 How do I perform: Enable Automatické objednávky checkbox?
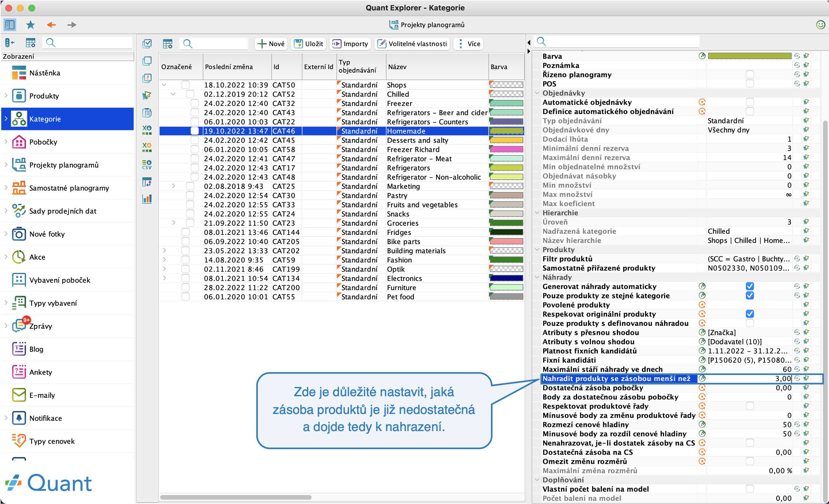point(750,102)
